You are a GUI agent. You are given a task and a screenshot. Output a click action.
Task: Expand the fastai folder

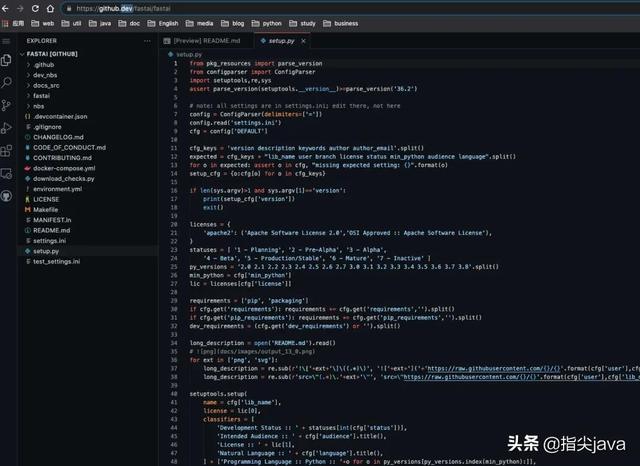click(41, 95)
